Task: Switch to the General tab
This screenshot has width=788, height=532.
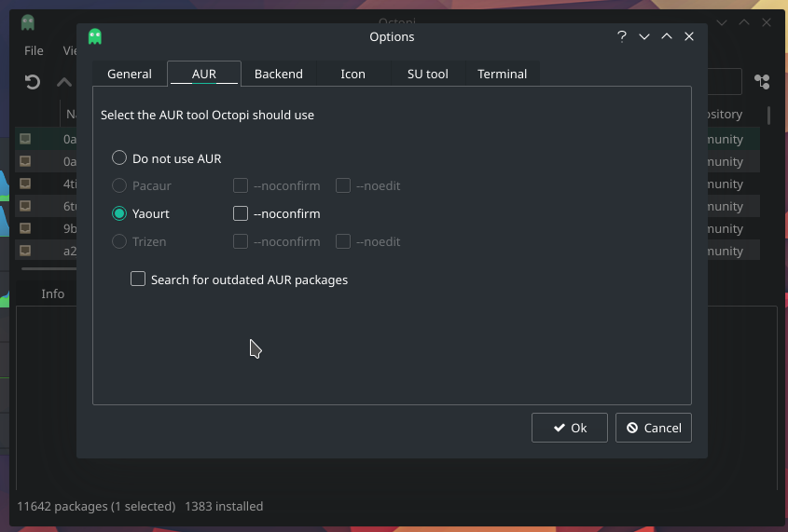Action: pos(129,74)
